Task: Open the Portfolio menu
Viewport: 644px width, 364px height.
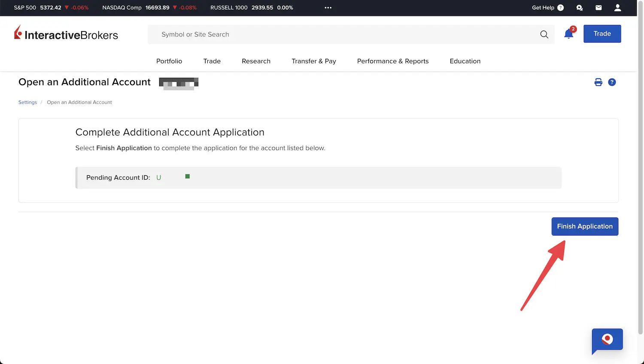Action: pyautogui.click(x=169, y=61)
